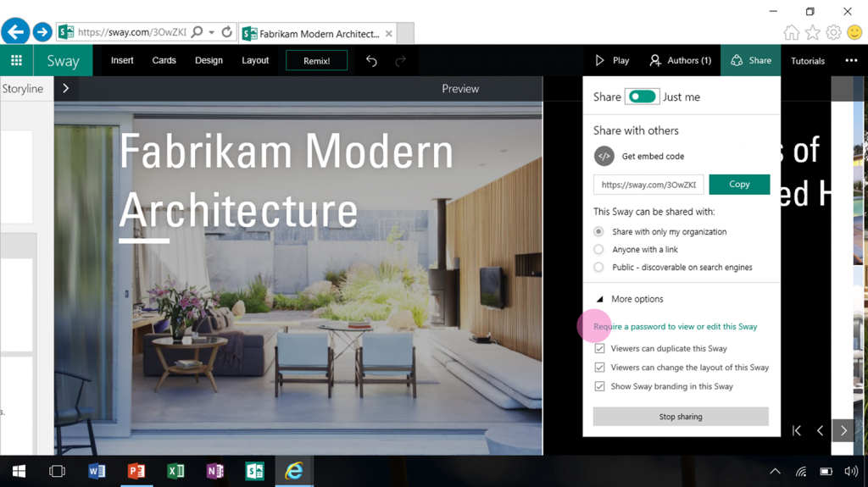Screen dimensions: 868x487
Task: Open the Windows Start menu
Action: pos(19,471)
